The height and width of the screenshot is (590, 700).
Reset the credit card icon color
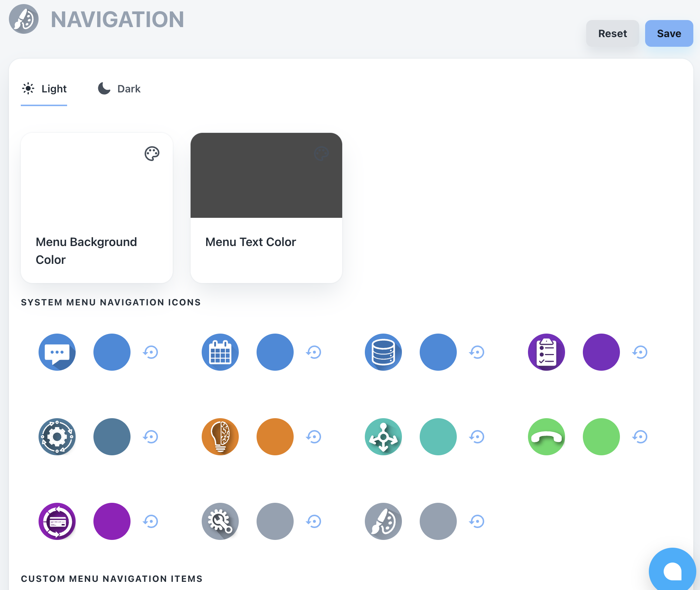[151, 521]
